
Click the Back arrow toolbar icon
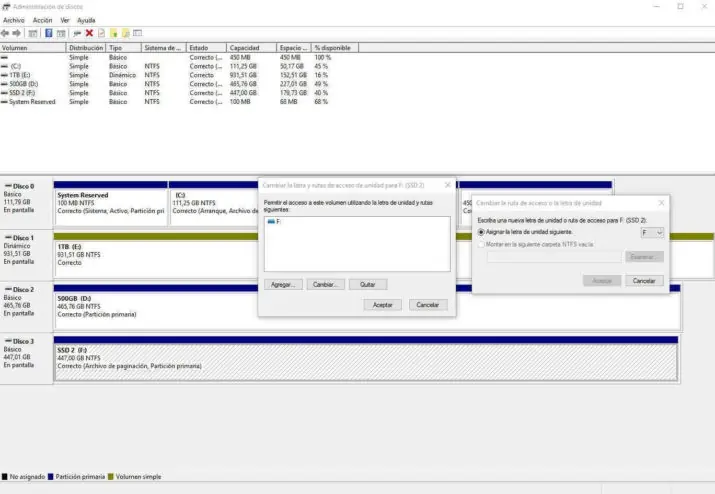tap(5, 33)
